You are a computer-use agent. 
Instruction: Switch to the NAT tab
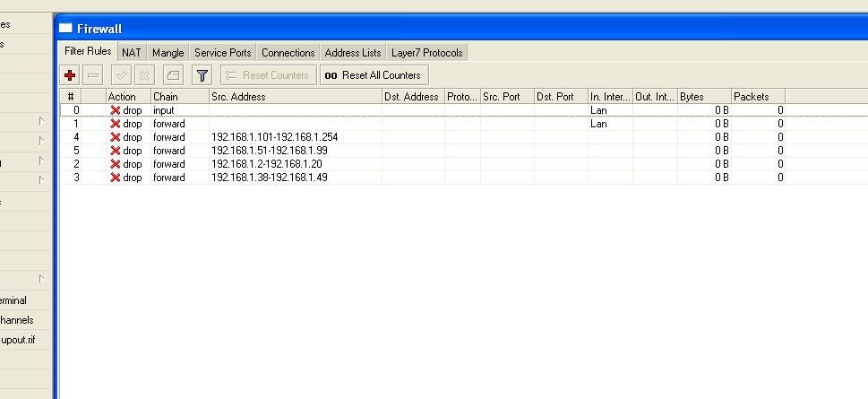coord(132,53)
